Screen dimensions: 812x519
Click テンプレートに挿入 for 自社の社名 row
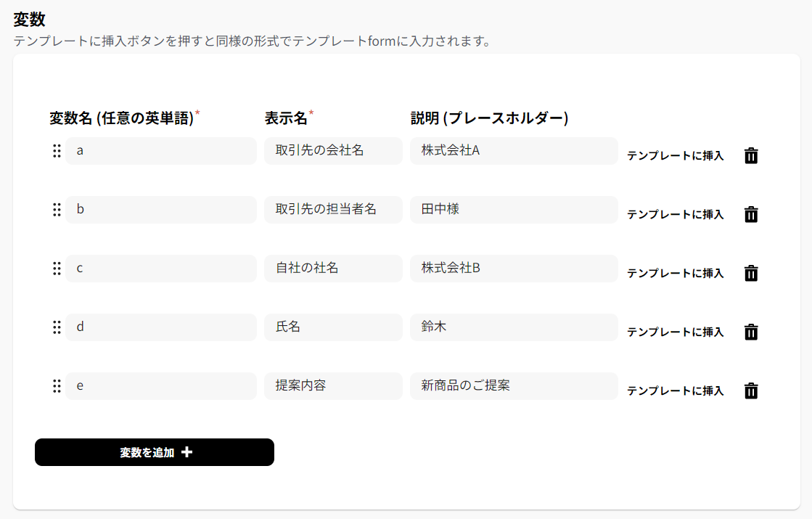[675, 273]
